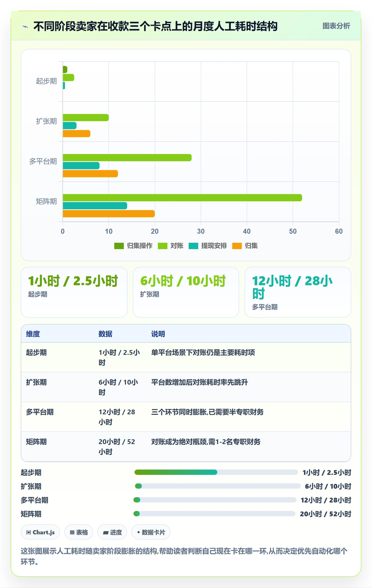
Task: Click the 起步期 progress bar
Action: 216,472
